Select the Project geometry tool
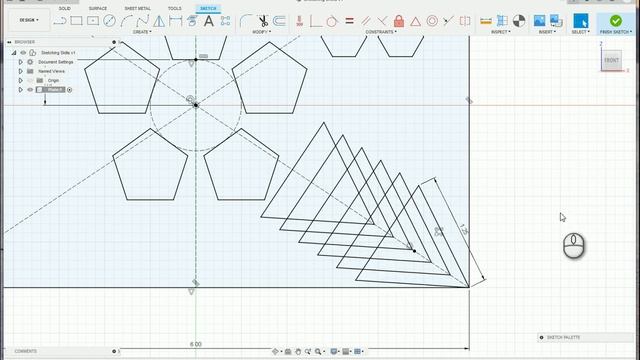 192,21
